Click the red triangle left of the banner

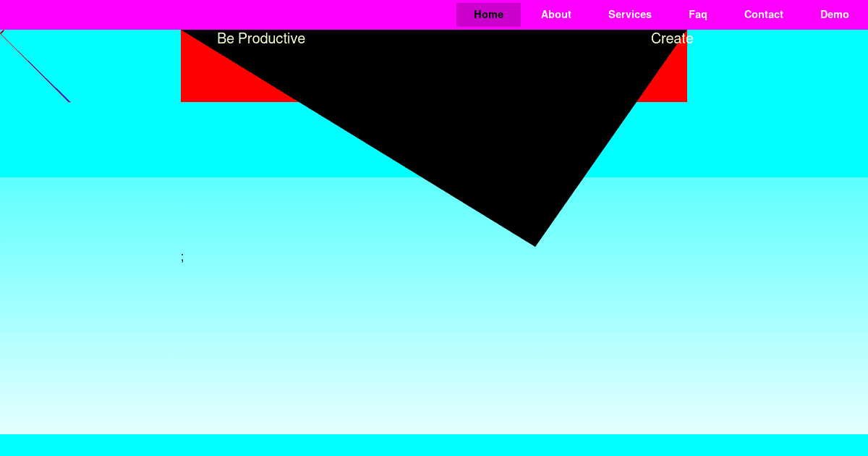pos(217,80)
